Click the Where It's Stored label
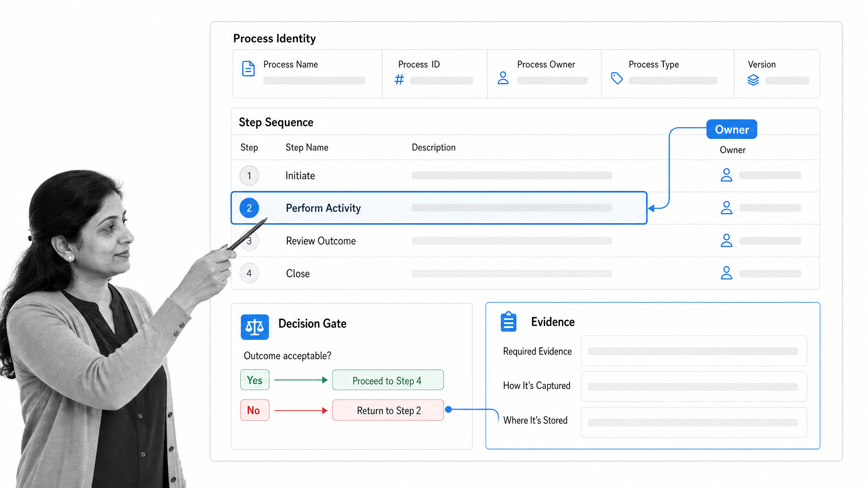Image resolution: width=868 pixels, height=488 pixels. 535,420
